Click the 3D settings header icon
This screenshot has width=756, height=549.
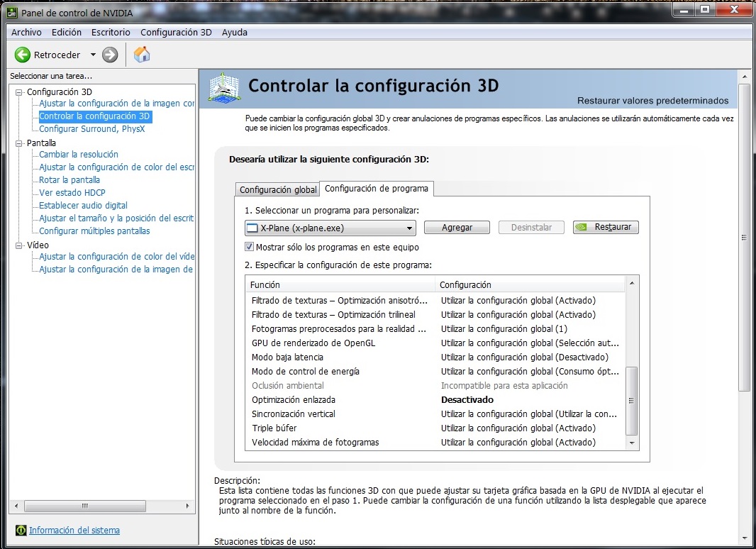[224, 88]
